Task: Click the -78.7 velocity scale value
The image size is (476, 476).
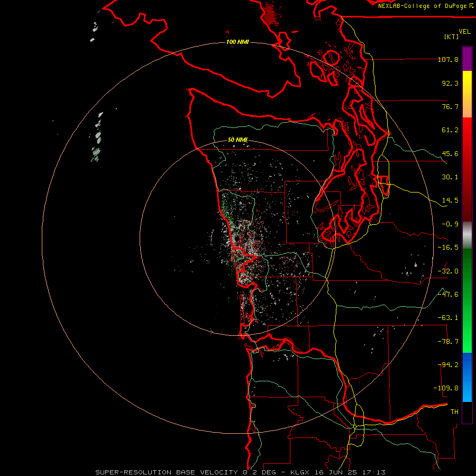Action: 448,342
